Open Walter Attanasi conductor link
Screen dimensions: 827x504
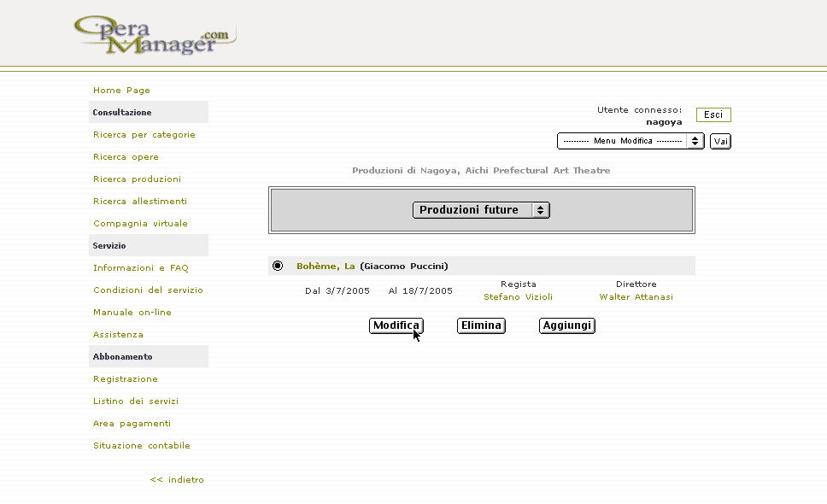pos(636,297)
